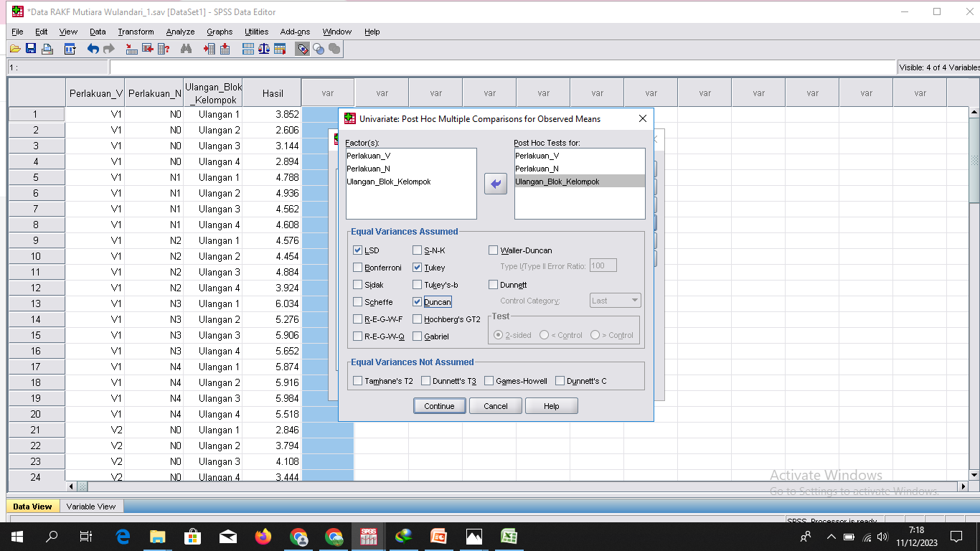
Task: Open the notifications action center icon
Action: [x=956, y=537]
